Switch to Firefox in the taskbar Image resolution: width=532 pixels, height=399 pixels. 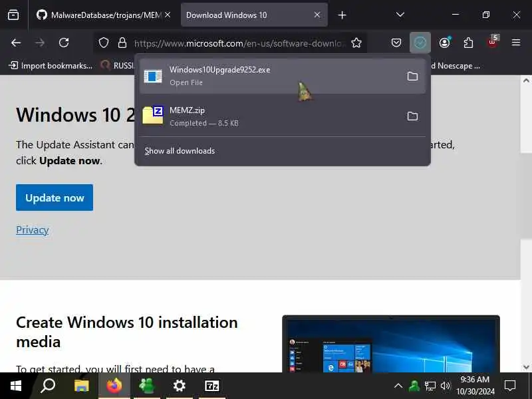(x=114, y=386)
